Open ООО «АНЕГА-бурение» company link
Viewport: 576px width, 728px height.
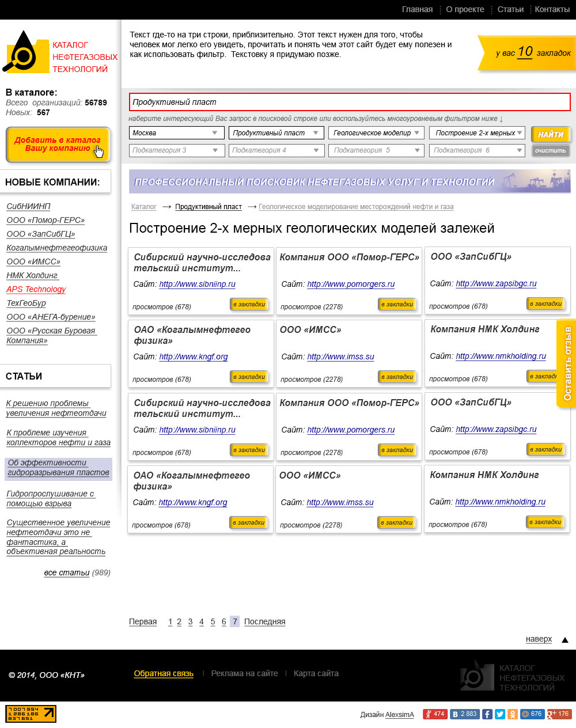point(51,317)
